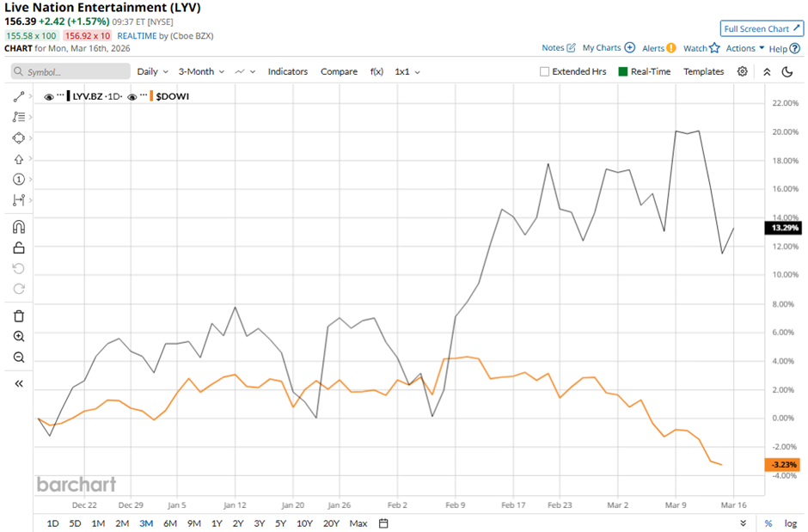This screenshot has height=532, width=808.
Task: Select the 1M time range
Action: pos(98,523)
